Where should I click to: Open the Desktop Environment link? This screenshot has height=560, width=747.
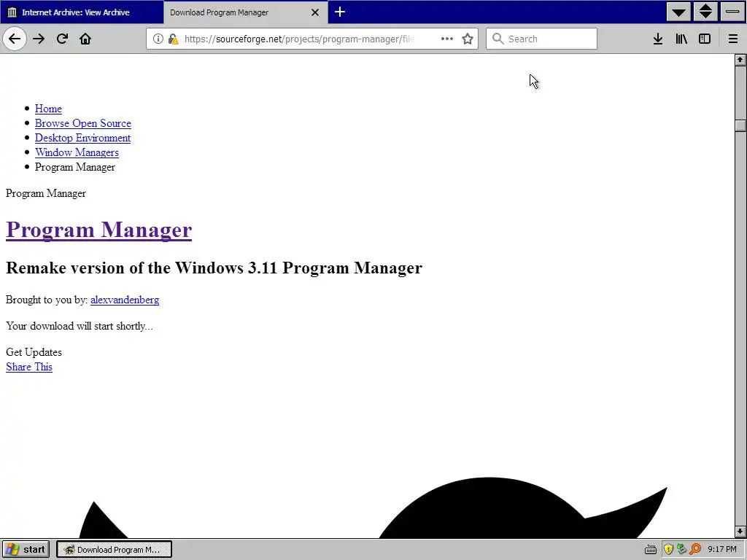(82, 138)
